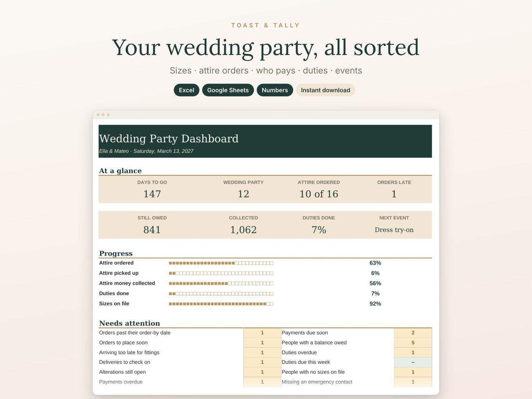Image resolution: width=532 pixels, height=399 pixels.
Task: Click the Duties done 7% card value
Action: [319, 230]
